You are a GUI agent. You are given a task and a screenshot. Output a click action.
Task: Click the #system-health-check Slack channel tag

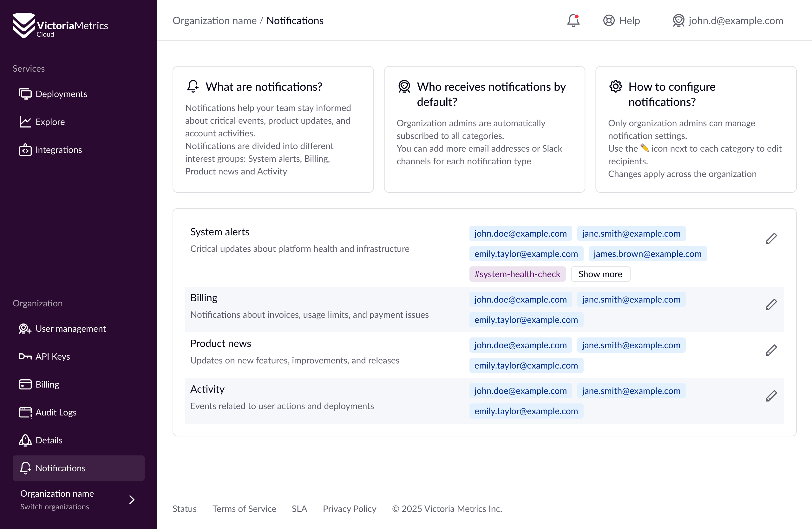pyautogui.click(x=517, y=274)
